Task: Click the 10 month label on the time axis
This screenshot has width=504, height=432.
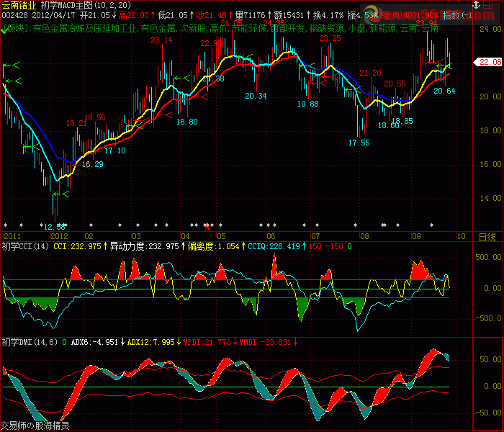Action: [462, 237]
